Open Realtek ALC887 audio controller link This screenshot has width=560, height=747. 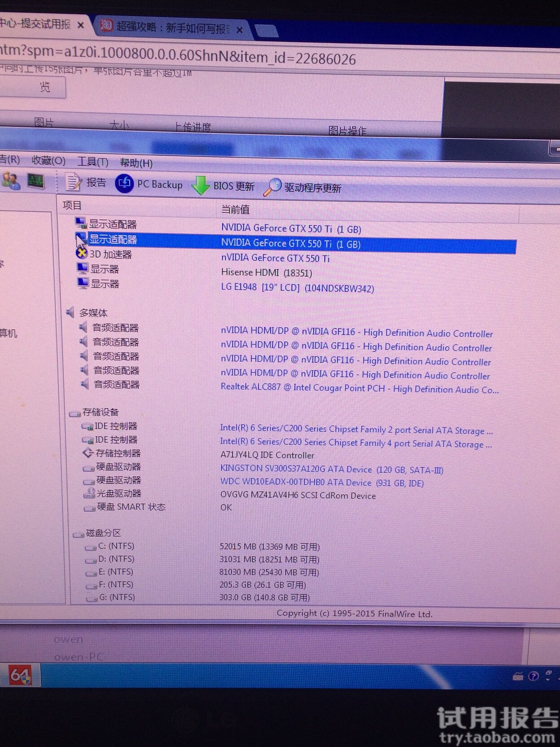click(x=359, y=388)
